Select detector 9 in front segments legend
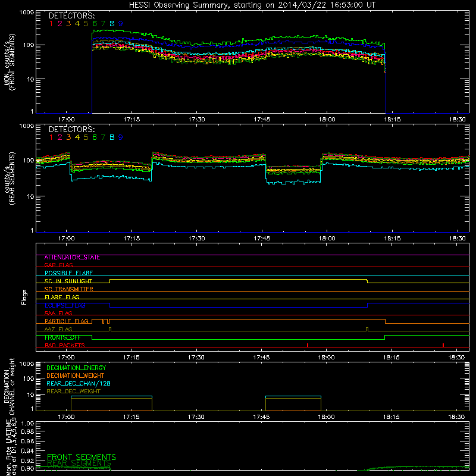This screenshot has width=476, height=476. (x=121, y=24)
